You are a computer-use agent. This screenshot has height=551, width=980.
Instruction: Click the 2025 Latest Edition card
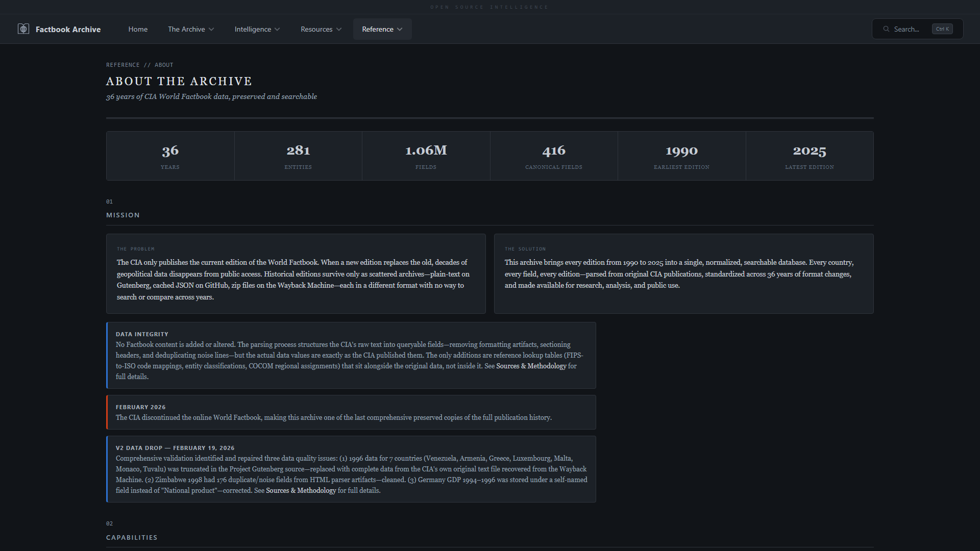click(810, 156)
